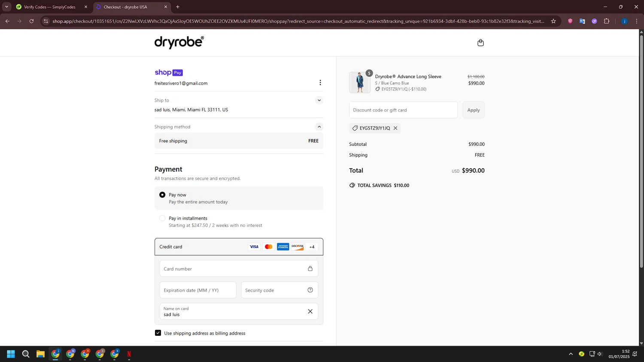The image size is (644, 362).
Task: Click the Visa card logo
Action: 254,247
